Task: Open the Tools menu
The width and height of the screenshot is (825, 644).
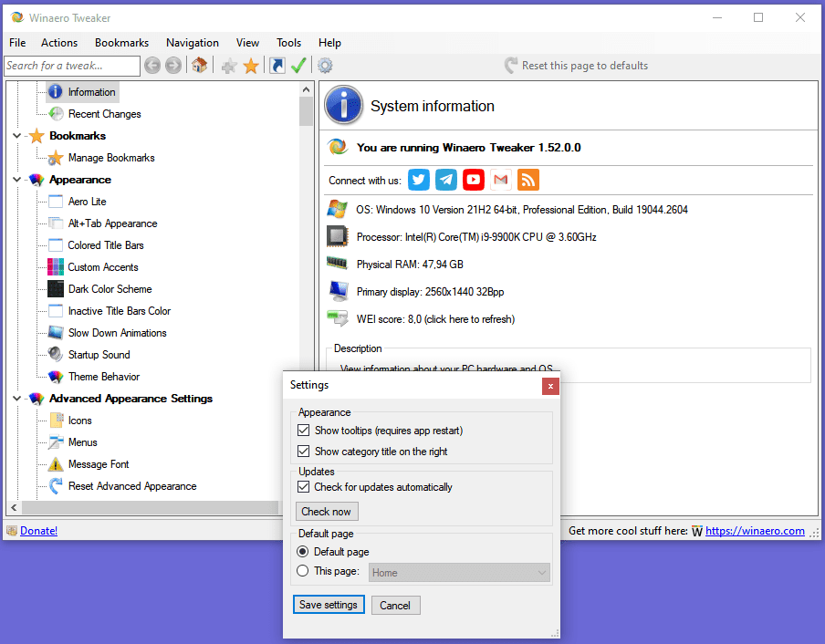Action: 289,43
